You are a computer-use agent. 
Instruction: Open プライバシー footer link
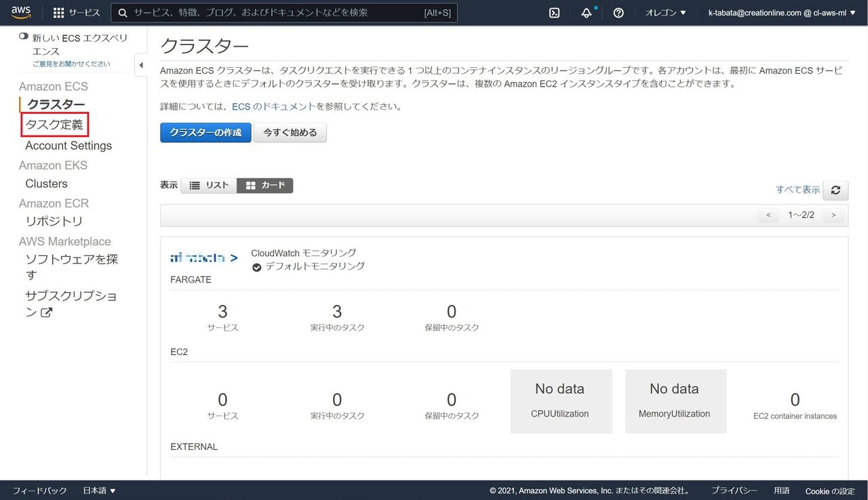point(734,491)
